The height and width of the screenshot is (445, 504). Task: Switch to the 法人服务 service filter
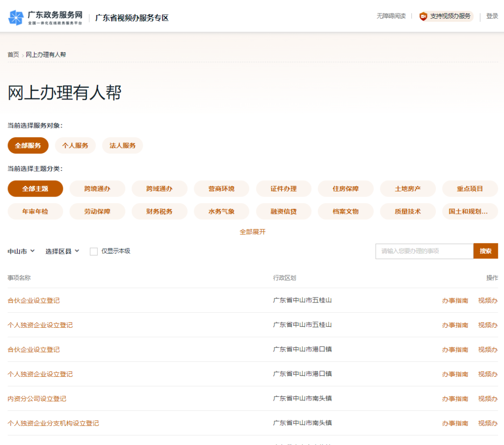[122, 145]
